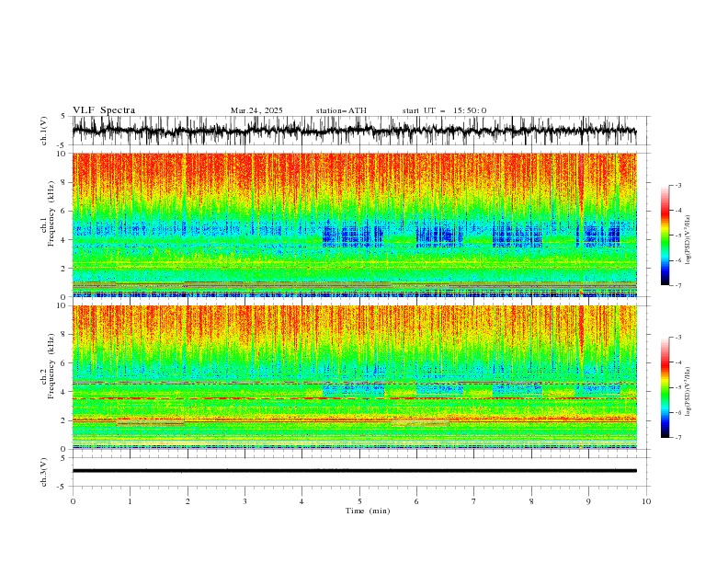
Task: Click the ch.1 spectrogram color scale bar
Action: pyautogui.click(x=665, y=235)
